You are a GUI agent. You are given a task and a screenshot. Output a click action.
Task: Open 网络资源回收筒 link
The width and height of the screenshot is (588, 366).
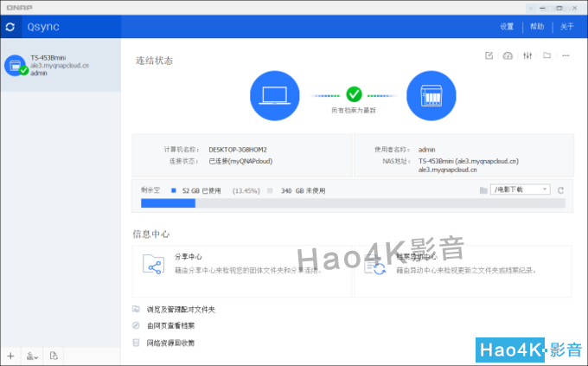click(170, 343)
